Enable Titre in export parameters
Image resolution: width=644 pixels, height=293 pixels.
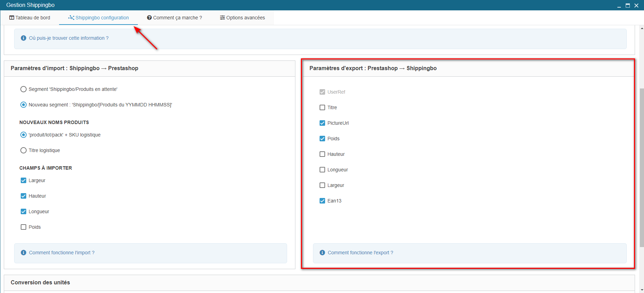tap(322, 107)
